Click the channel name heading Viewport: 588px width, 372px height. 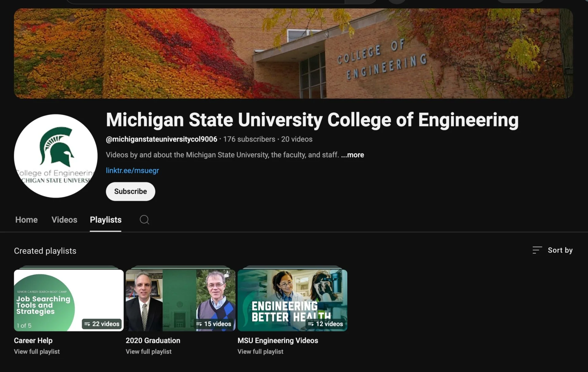click(x=312, y=119)
